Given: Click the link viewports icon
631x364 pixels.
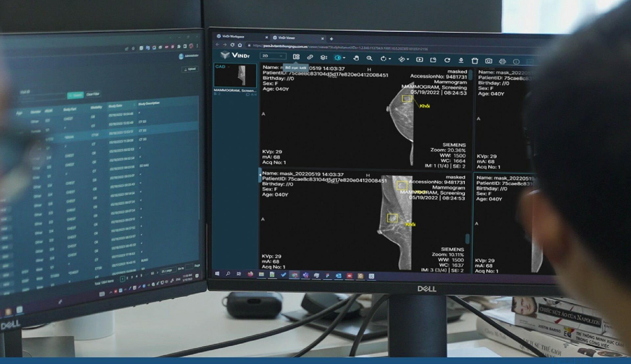Looking at the screenshot, I should coord(310,57).
